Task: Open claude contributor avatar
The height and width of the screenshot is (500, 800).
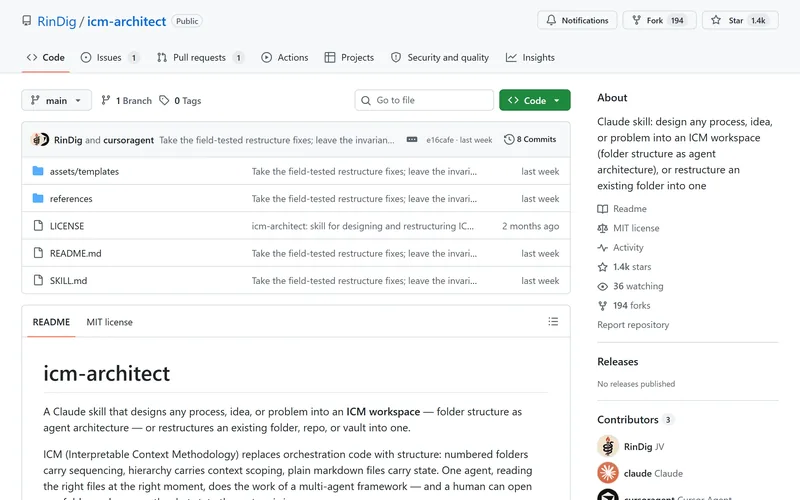Action: 608,473
